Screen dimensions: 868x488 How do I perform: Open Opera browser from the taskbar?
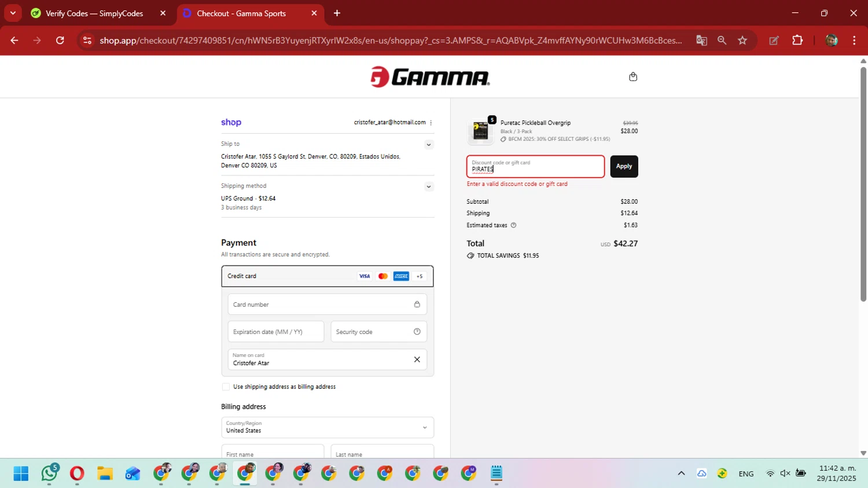point(77,474)
